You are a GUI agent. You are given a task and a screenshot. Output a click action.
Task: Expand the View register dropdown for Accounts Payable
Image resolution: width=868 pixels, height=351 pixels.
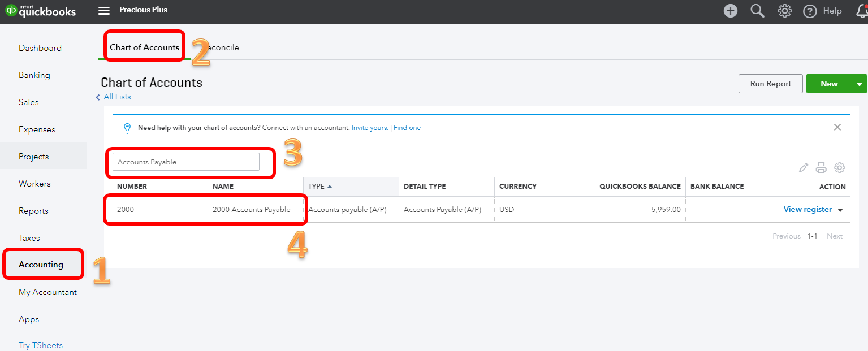(x=841, y=209)
